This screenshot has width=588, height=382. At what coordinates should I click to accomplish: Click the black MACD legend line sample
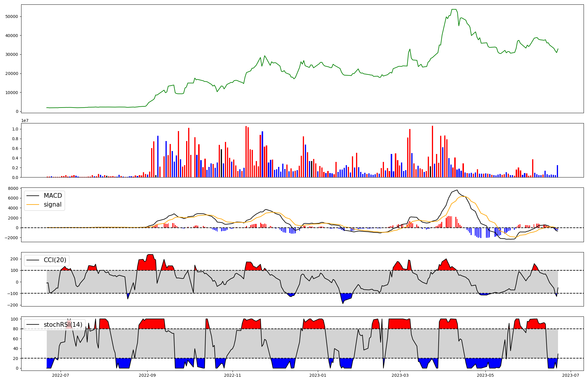(x=33, y=196)
